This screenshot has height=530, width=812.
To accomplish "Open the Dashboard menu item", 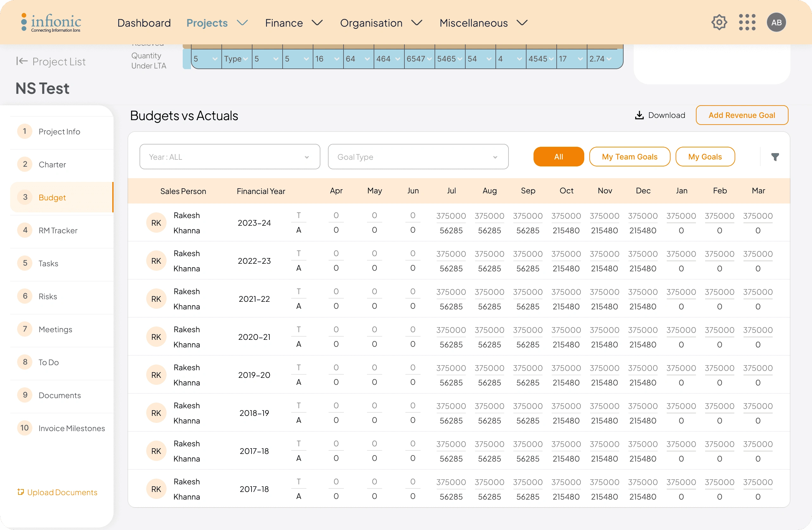I will [x=144, y=23].
